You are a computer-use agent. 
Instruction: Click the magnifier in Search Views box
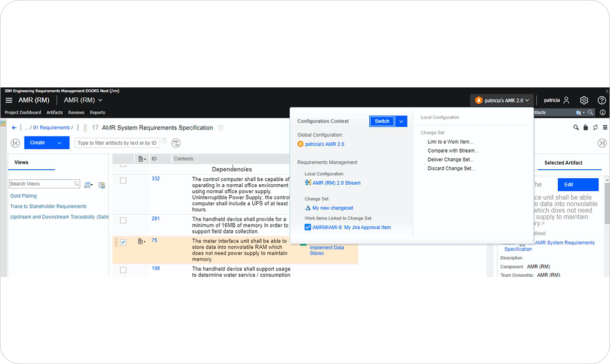coord(76,184)
